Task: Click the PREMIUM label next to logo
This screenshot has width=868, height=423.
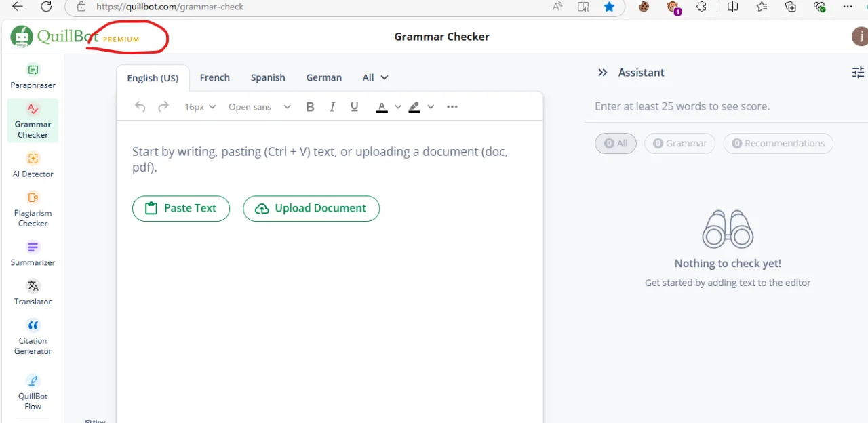Action: (121, 39)
